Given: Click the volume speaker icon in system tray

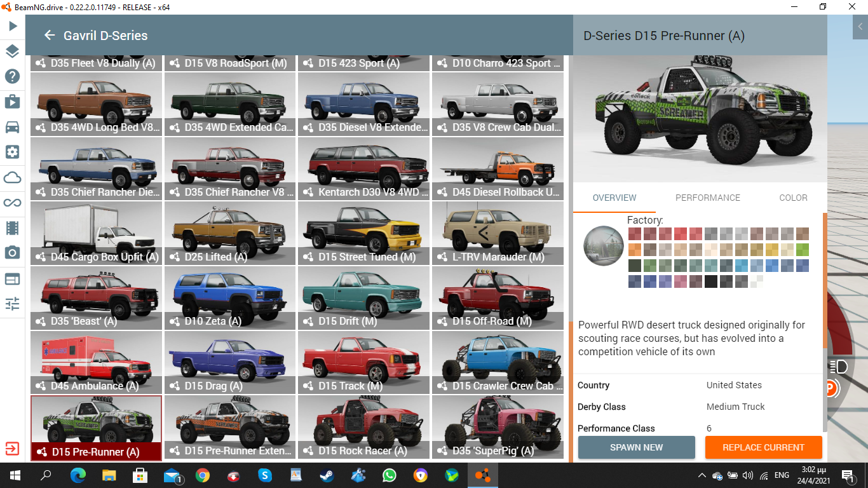Looking at the screenshot, I should [x=747, y=475].
